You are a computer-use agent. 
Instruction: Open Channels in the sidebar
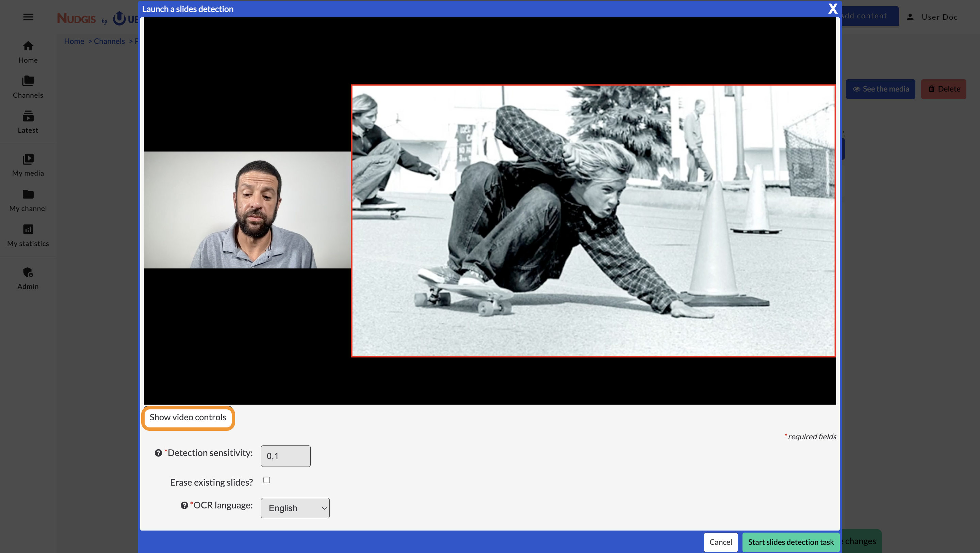click(28, 87)
